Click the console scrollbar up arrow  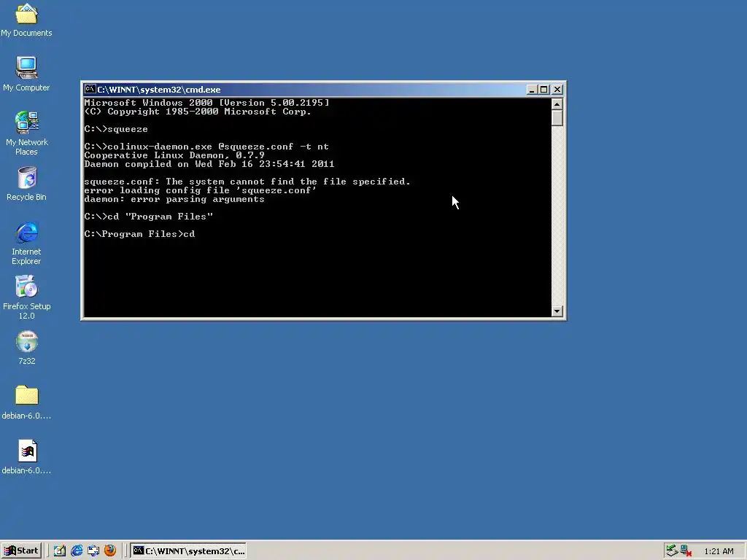click(557, 104)
